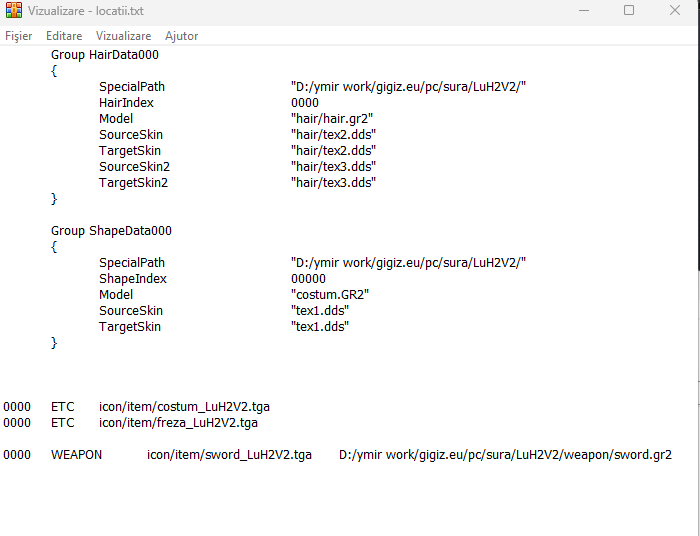Image resolution: width=700 pixels, height=536 pixels.
Task: Click the value "hair/hair.gr2"
Action: point(332,119)
